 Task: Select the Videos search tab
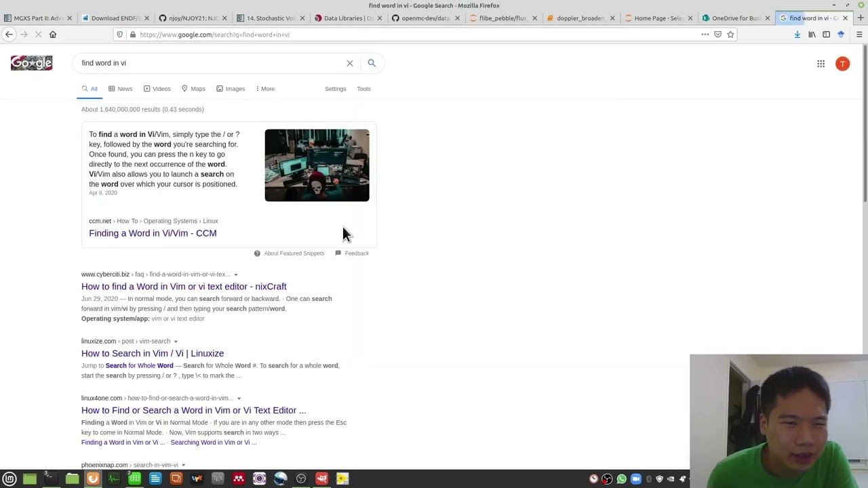tap(156, 89)
